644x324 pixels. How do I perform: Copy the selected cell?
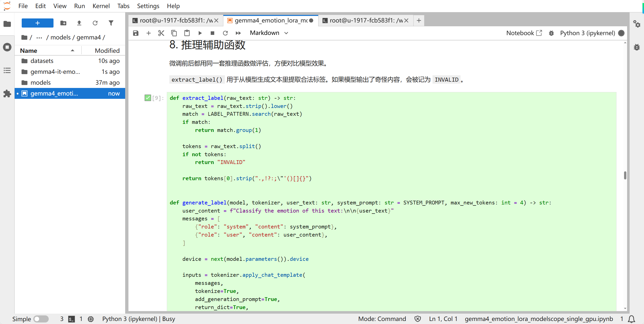(x=174, y=33)
